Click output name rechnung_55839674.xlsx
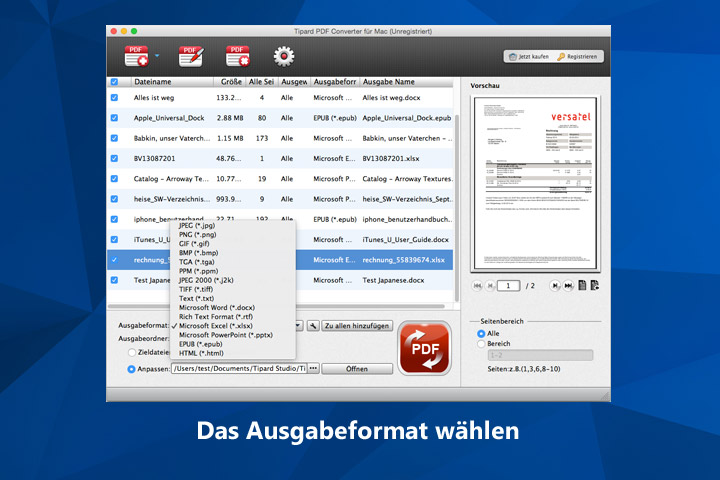 pyautogui.click(x=404, y=260)
